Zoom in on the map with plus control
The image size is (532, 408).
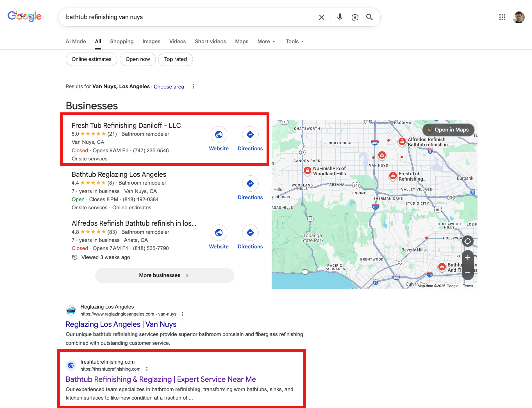(468, 257)
